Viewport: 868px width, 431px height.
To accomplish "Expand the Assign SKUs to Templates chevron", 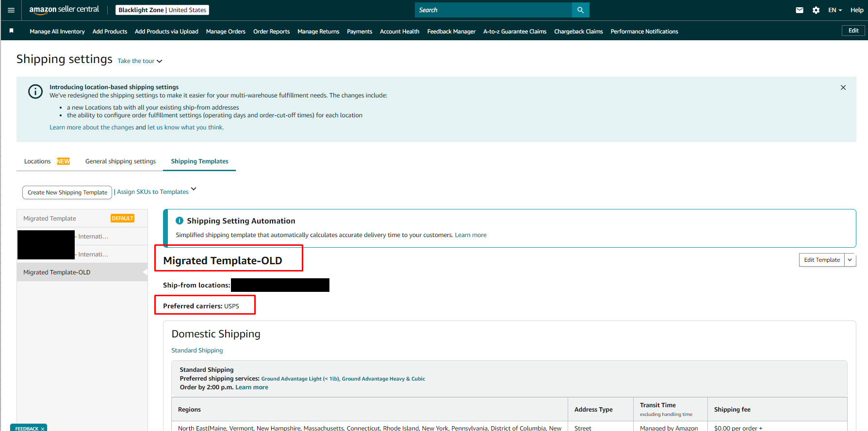I will pos(194,189).
